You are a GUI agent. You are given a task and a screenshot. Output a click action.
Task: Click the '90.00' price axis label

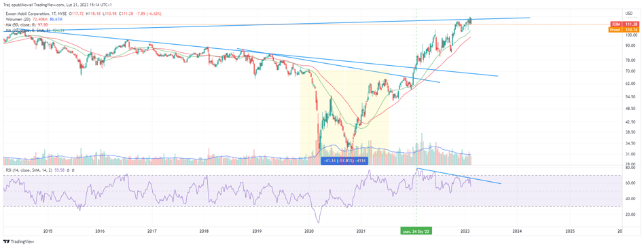pos(630,46)
